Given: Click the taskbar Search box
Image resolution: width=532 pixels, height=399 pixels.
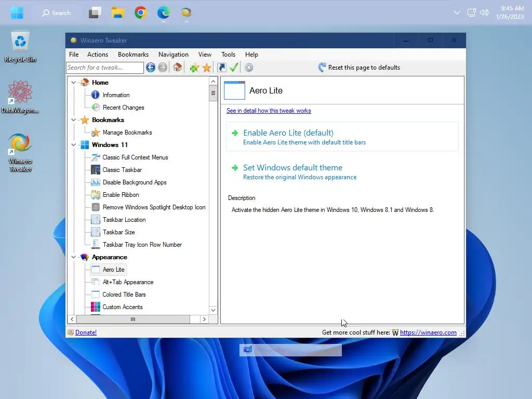Looking at the screenshot, I should [56, 13].
